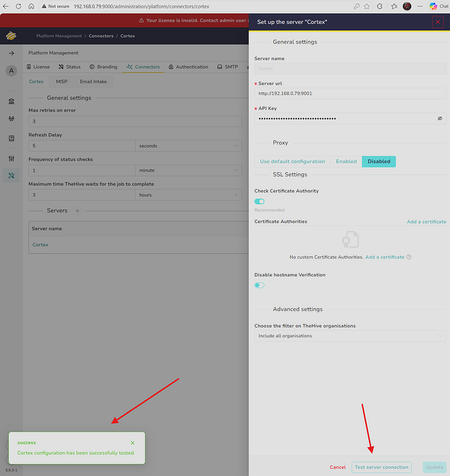Open users group icon in sidebar
This screenshot has width=450, height=476.
point(11,119)
